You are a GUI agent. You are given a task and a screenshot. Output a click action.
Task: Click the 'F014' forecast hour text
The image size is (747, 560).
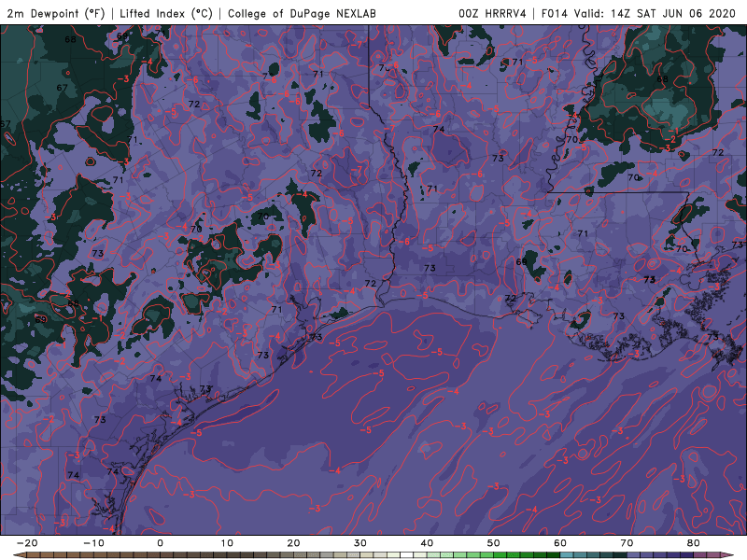554,13
